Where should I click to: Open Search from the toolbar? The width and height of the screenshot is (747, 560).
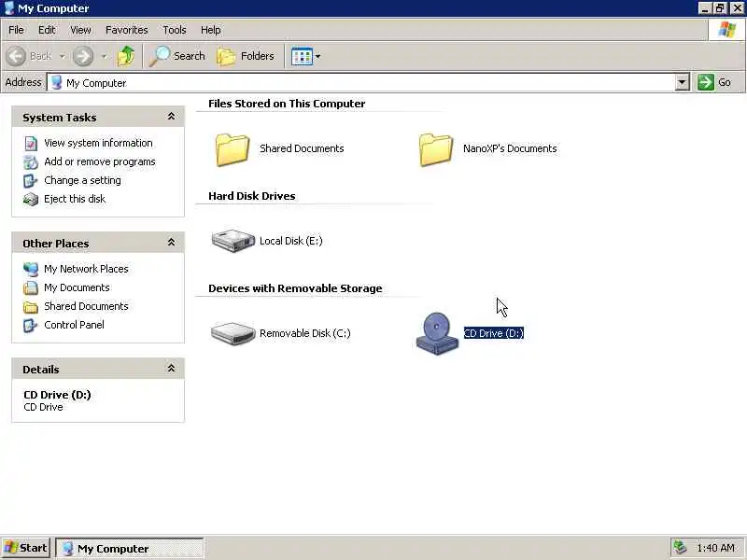(177, 56)
